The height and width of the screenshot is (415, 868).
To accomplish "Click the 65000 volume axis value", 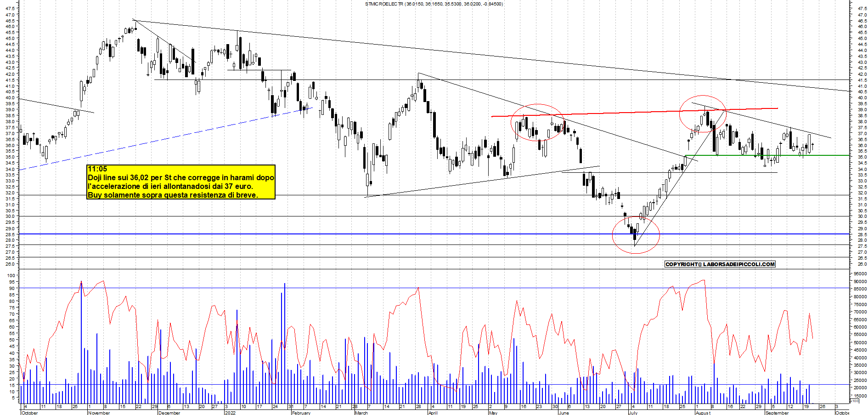I will pos(860,319).
